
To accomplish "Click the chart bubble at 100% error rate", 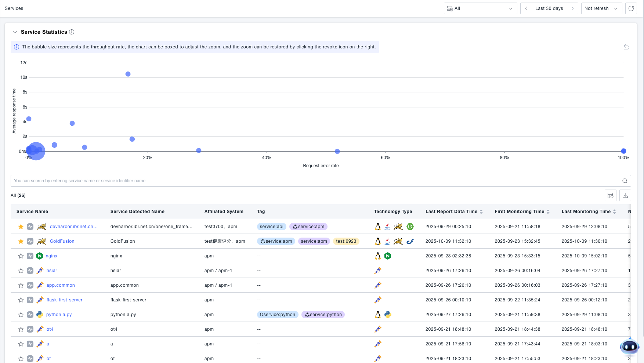I will (x=623, y=151).
